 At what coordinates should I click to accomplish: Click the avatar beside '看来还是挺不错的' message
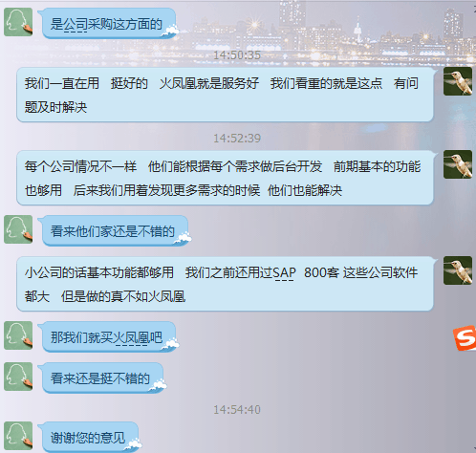coord(18,377)
